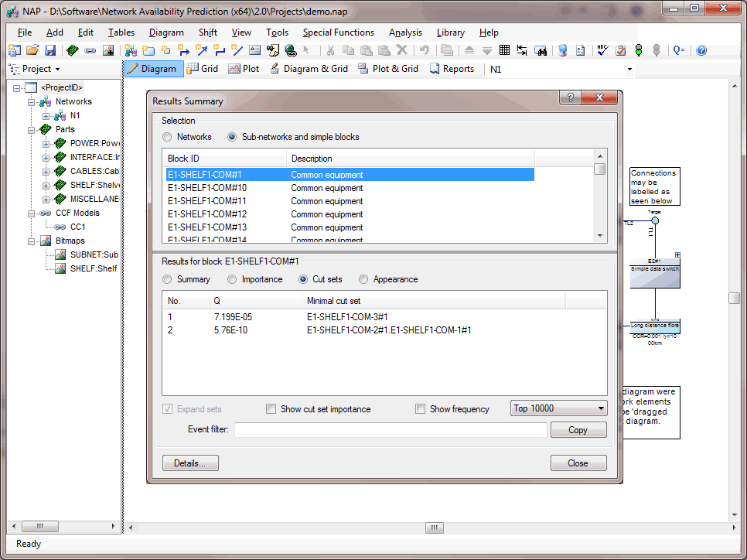Open the Top 10000 dropdown
Viewport: 747px width, 560px height.
click(558, 408)
